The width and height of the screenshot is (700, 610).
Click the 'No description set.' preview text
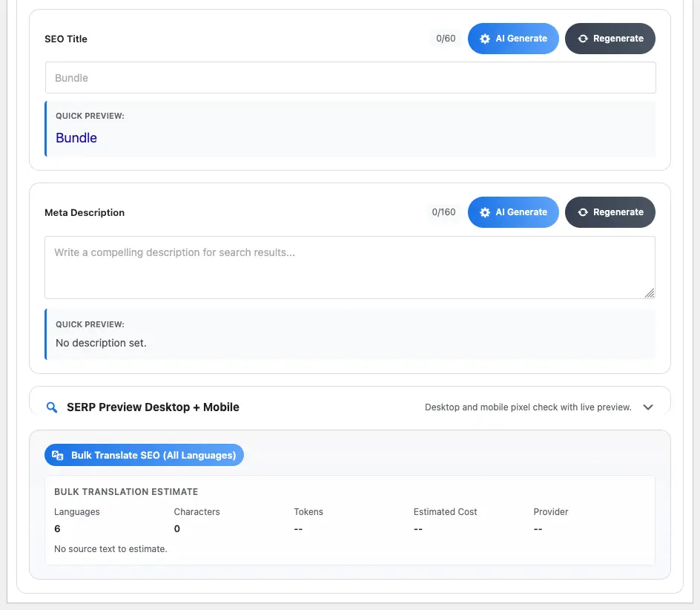click(x=101, y=343)
